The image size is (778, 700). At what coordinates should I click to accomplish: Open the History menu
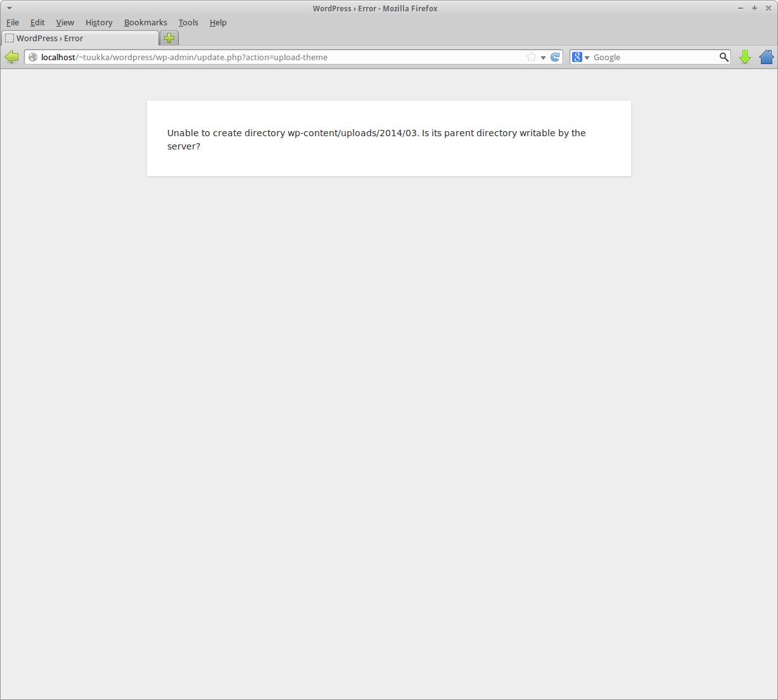pos(99,22)
